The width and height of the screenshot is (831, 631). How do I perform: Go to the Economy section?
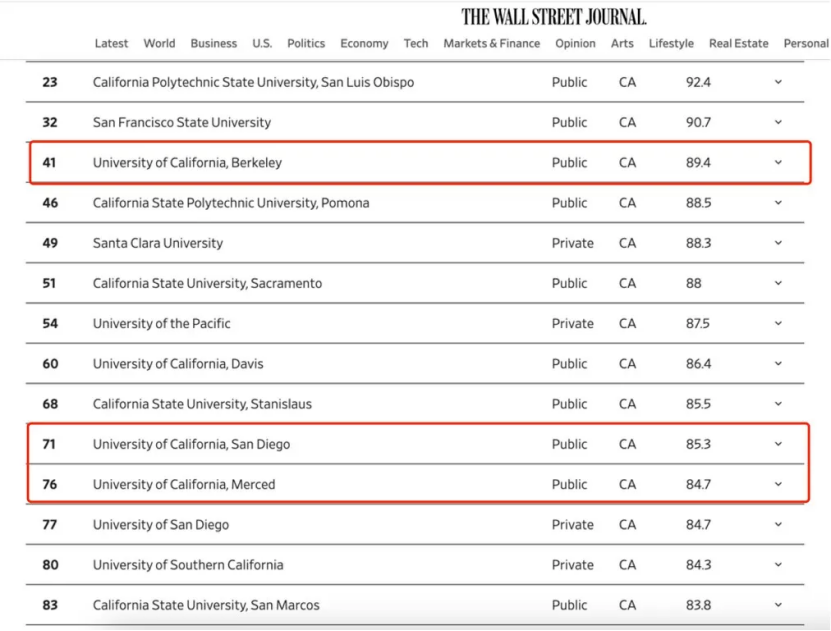(364, 43)
